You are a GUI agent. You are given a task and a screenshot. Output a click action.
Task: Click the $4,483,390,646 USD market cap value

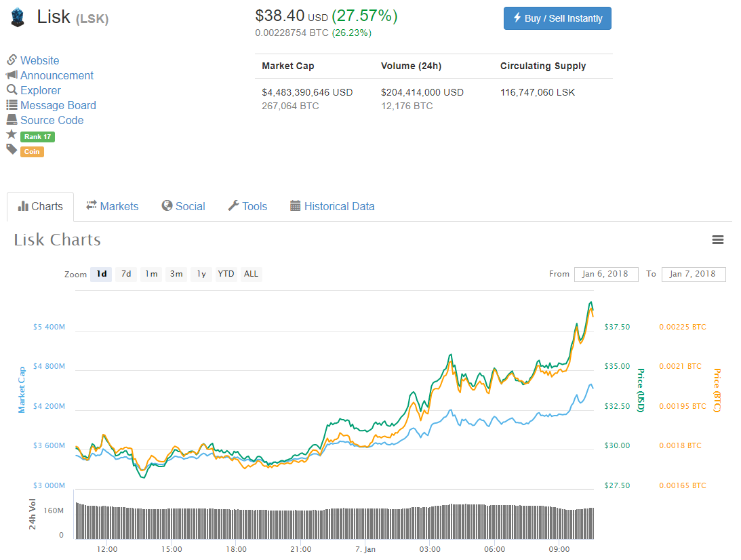click(307, 93)
